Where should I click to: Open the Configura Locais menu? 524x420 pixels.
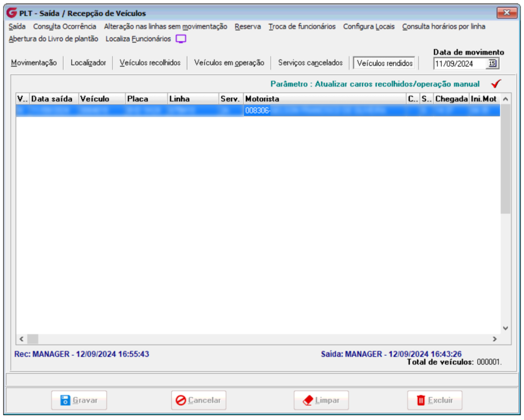click(x=368, y=26)
